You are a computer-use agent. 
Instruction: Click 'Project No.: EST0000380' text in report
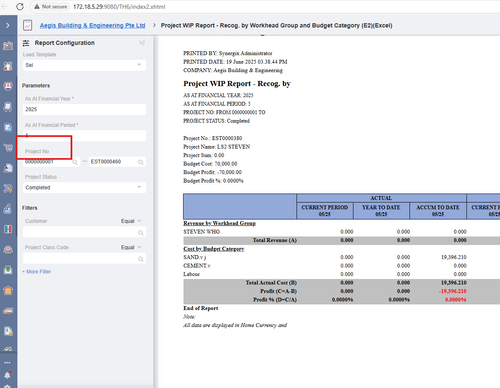(x=213, y=138)
